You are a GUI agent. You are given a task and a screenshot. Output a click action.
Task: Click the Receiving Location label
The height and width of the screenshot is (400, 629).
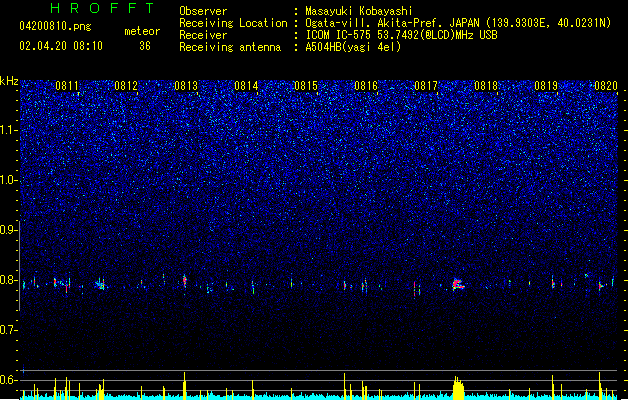233,23
